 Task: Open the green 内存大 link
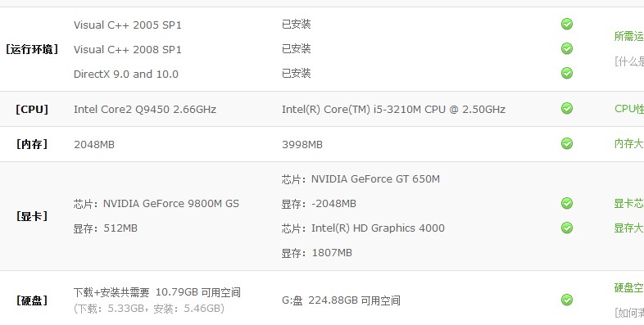(x=628, y=143)
